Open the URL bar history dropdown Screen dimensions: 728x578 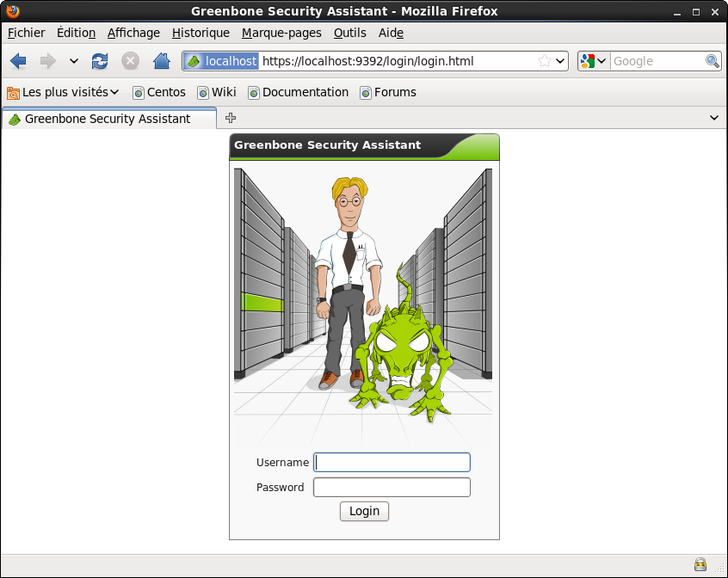click(x=560, y=61)
